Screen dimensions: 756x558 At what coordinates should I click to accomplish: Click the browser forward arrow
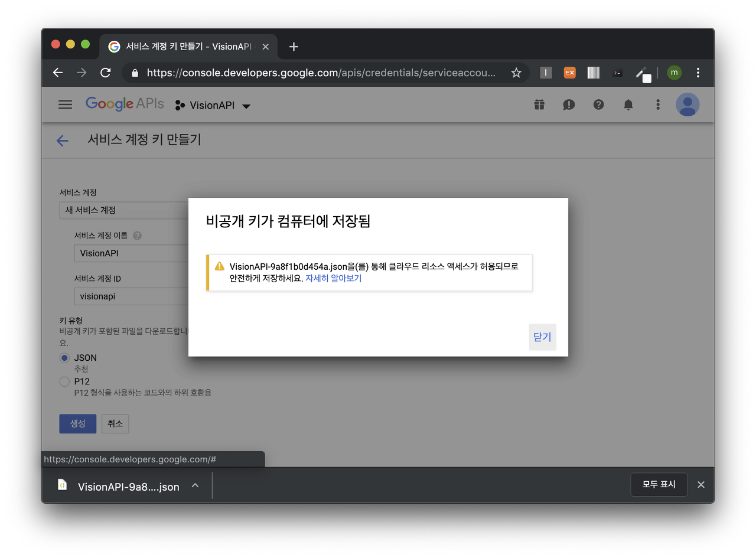pos(82,73)
